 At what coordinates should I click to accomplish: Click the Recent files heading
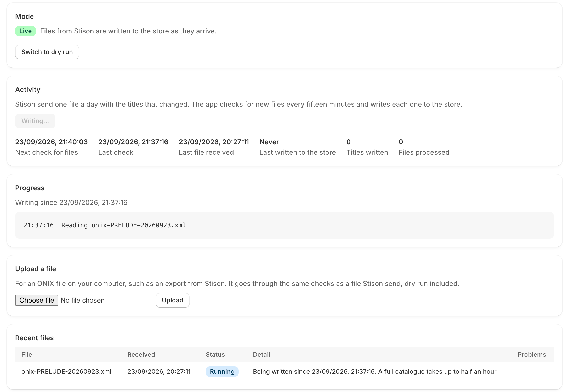coord(35,338)
